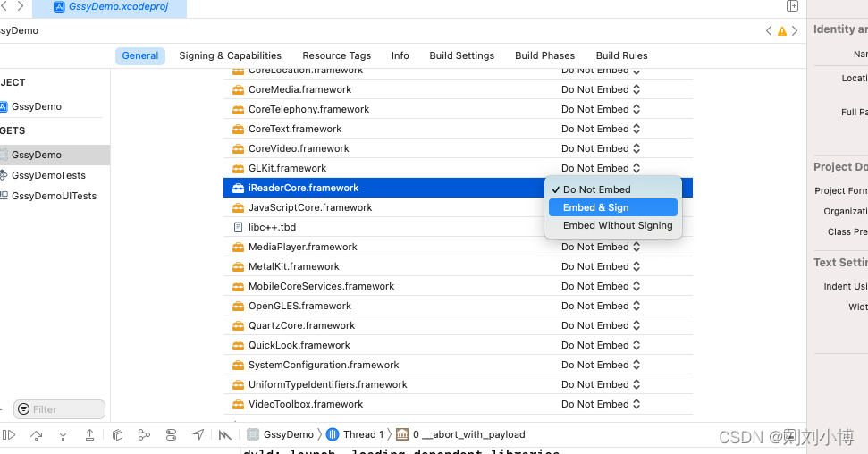Click the GssyDemo process icon in the debug bar
Image resolution: width=868 pixels, height=454 pixels.
(x=253, y=434)
